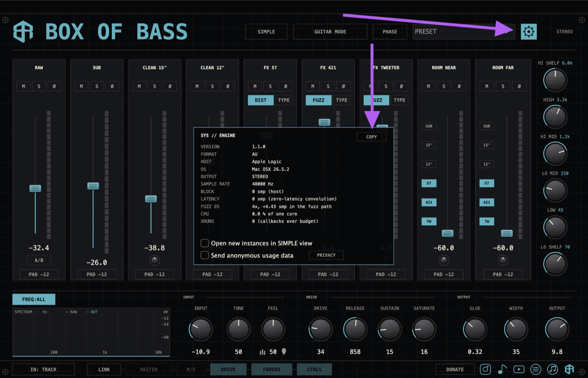This screenshot has height=378, width=588.
Task: Invert phase Ø on ROOM FAR channel
Action: click(520, 86)
